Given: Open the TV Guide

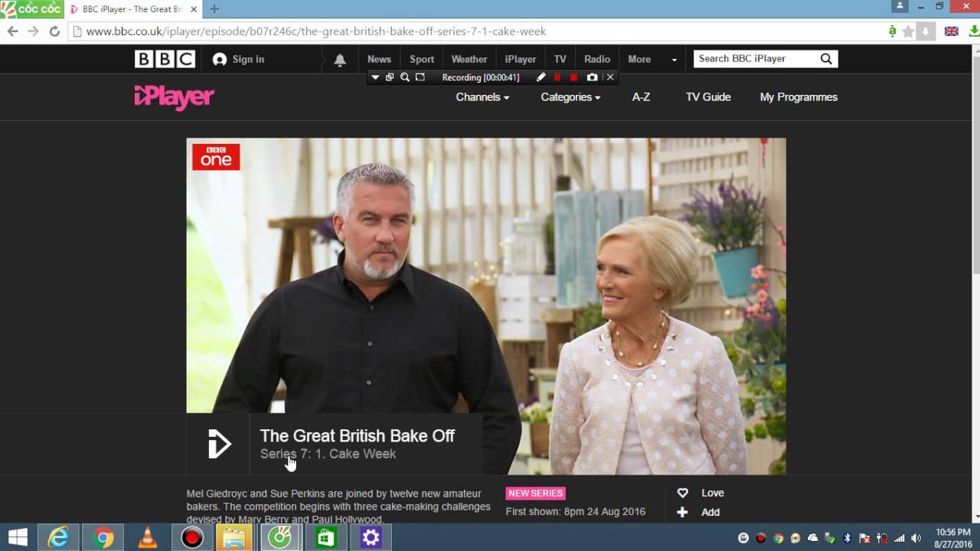Looking at the screenshot, I should (708, 97).
